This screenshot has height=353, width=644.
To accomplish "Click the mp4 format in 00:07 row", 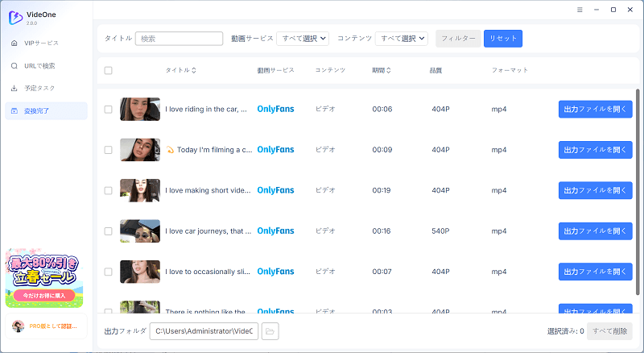I will (499, 272).
